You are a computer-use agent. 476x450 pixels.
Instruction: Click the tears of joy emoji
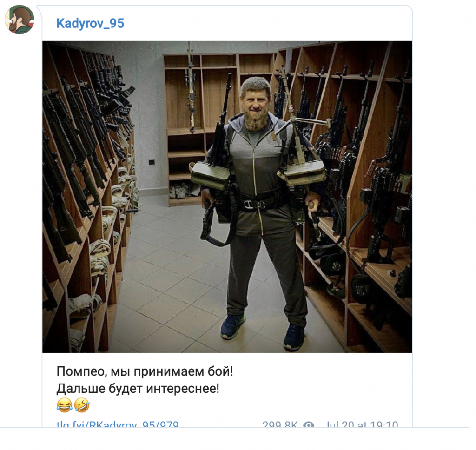point(64,405)
